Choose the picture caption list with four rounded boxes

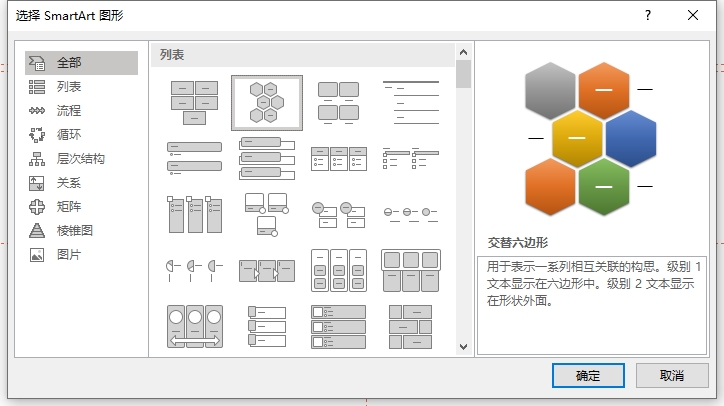point(338,103)
